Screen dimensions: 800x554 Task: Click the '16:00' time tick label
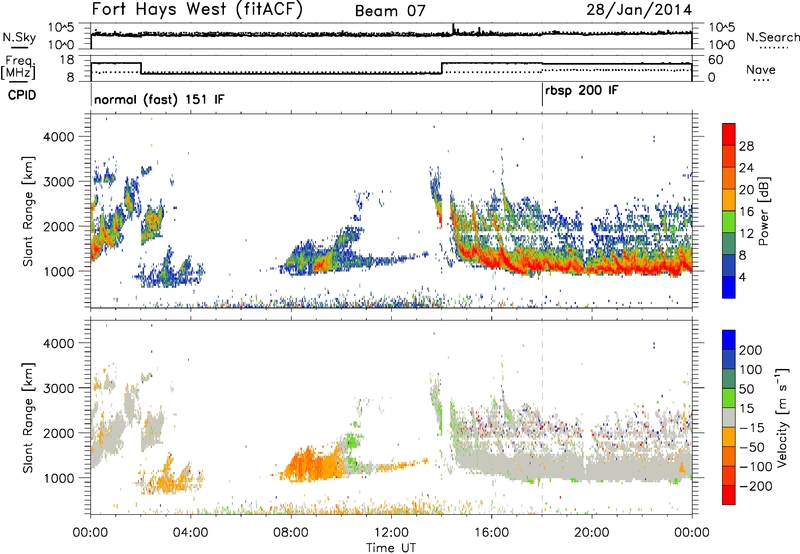491,533
